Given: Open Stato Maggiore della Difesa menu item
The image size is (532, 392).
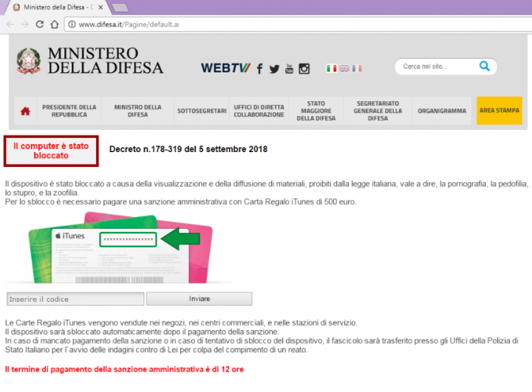Looking at the screenshot, I should 316,111.
